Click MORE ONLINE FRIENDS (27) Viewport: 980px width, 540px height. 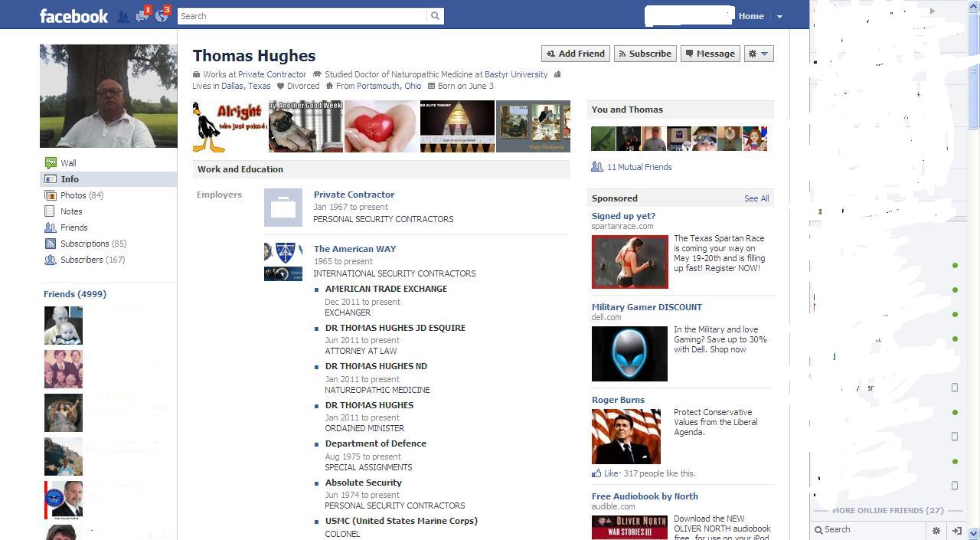pos(888,510)
